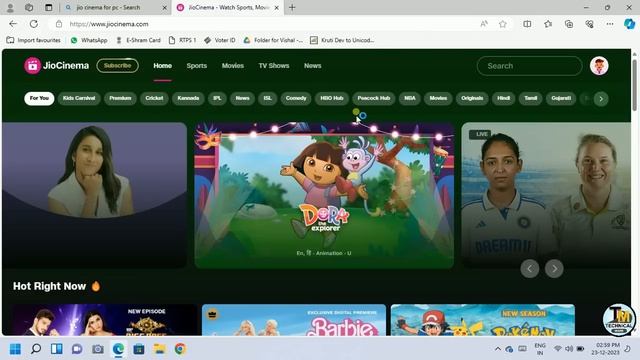Open a new browser tab

click(x=292, y=7)
